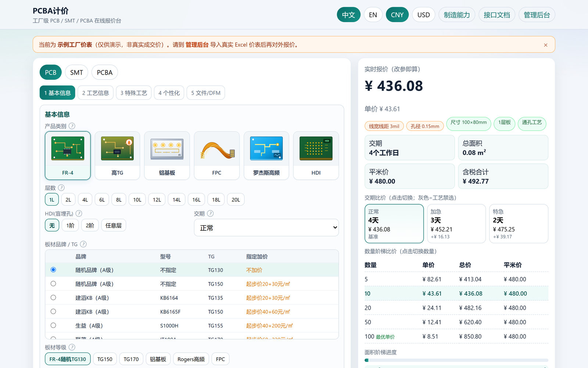
Task: Choose the 罗杰斯高频 category card
Action: click(266, 155)
